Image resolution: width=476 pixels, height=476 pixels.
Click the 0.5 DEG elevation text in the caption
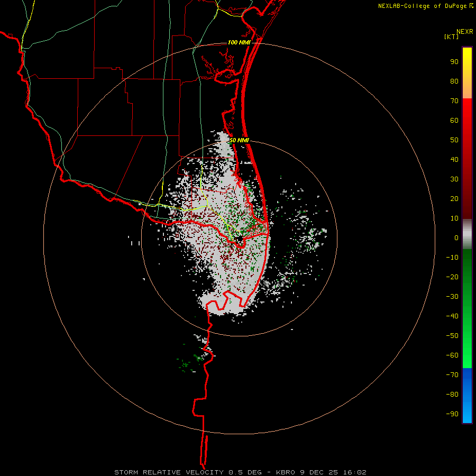coord(245,472)
